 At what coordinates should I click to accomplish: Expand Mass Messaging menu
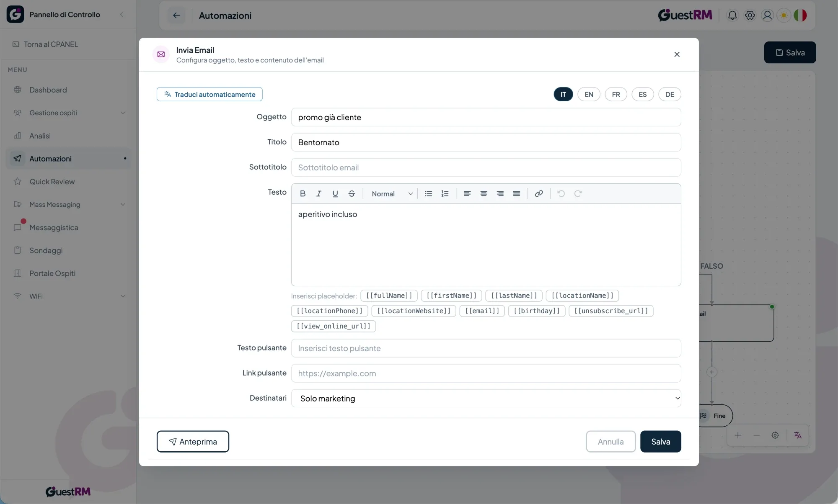click(x=69, y=204)
